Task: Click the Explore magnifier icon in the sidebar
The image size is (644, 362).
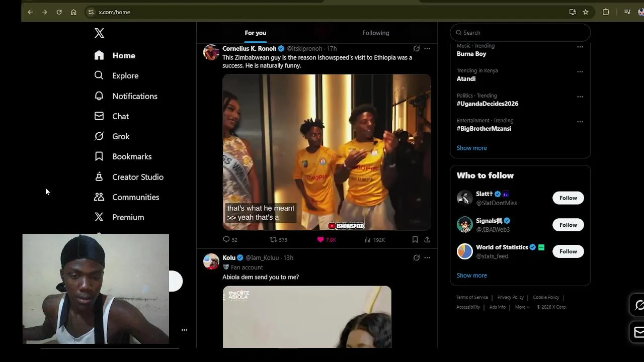Action: 99,75
